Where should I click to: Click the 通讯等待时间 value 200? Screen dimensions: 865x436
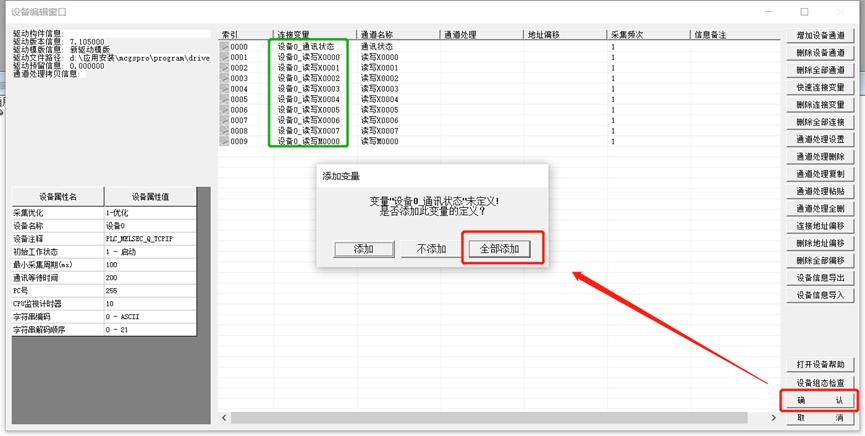click(150, 278)
